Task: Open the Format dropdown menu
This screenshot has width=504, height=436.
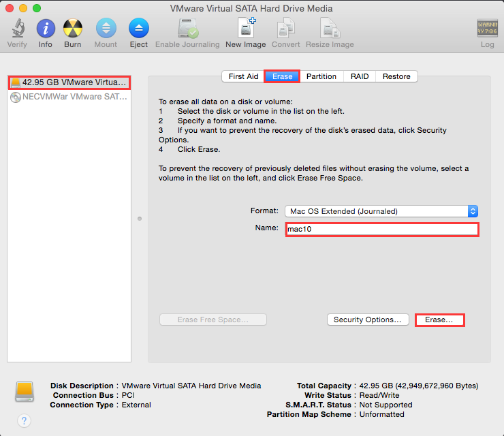Action: click(x=381, y=211)
